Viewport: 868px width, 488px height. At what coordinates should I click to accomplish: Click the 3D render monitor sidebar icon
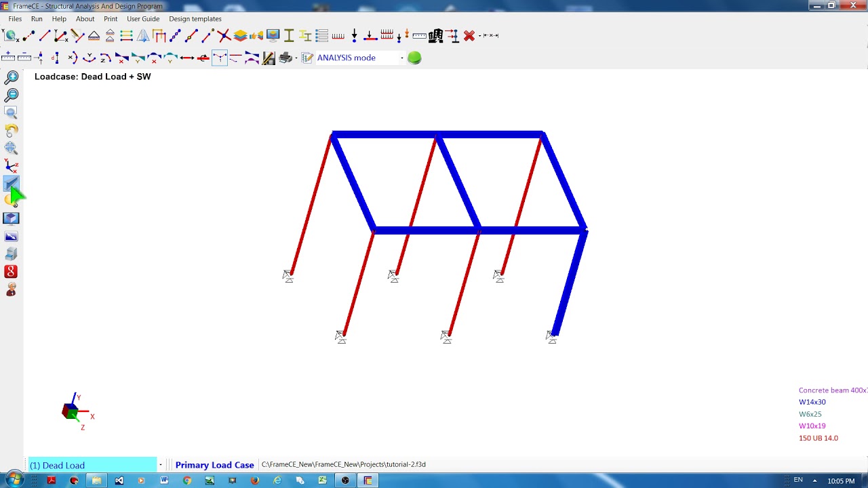(11, 218)
